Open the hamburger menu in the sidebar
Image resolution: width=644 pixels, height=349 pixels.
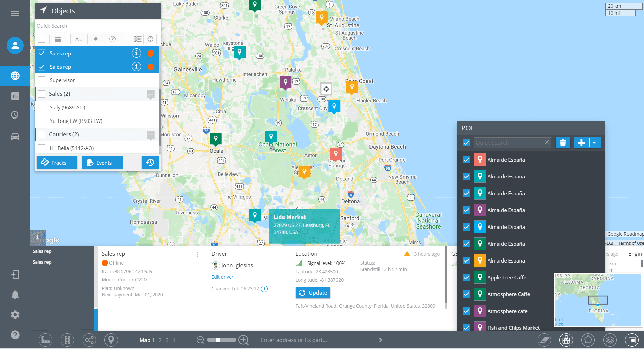pos(15,13)
